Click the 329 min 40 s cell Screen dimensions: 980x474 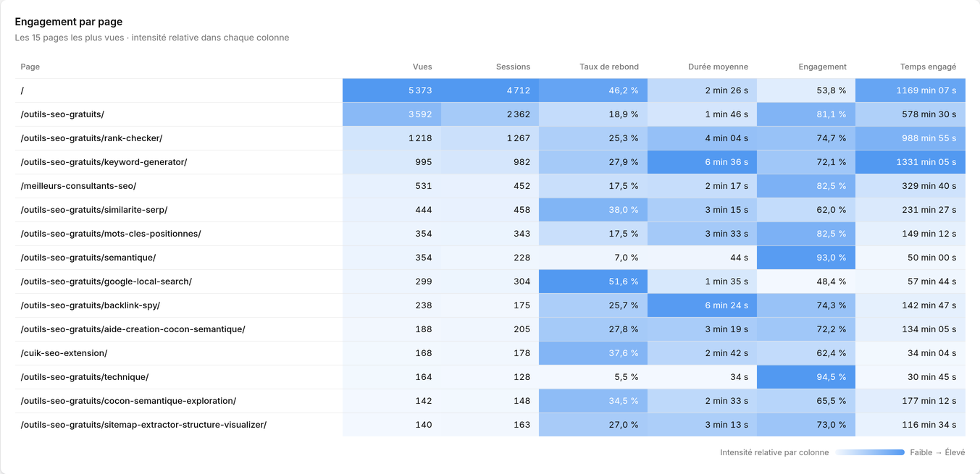910,186
